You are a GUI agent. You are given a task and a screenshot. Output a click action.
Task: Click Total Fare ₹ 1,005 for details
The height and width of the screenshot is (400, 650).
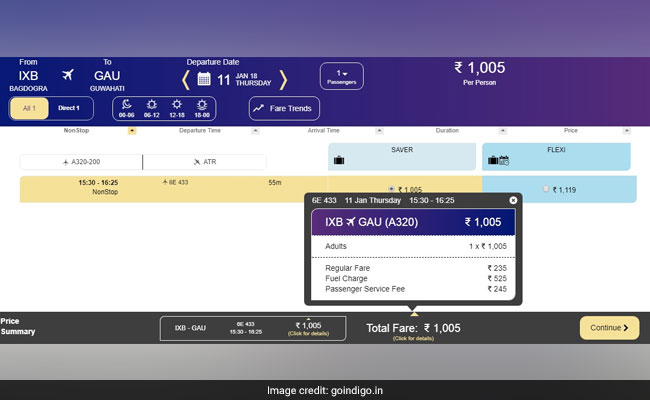click(413, 330)
